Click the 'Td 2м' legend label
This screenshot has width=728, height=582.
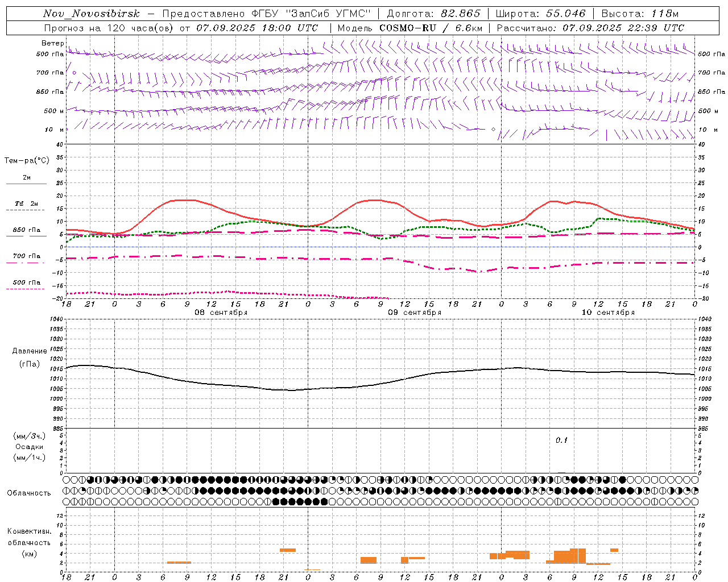(27, 203)
